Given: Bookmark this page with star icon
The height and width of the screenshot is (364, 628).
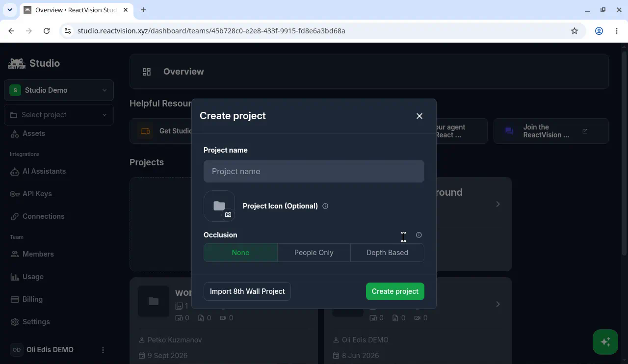Looking at the screenshot, I should [575, 31].
